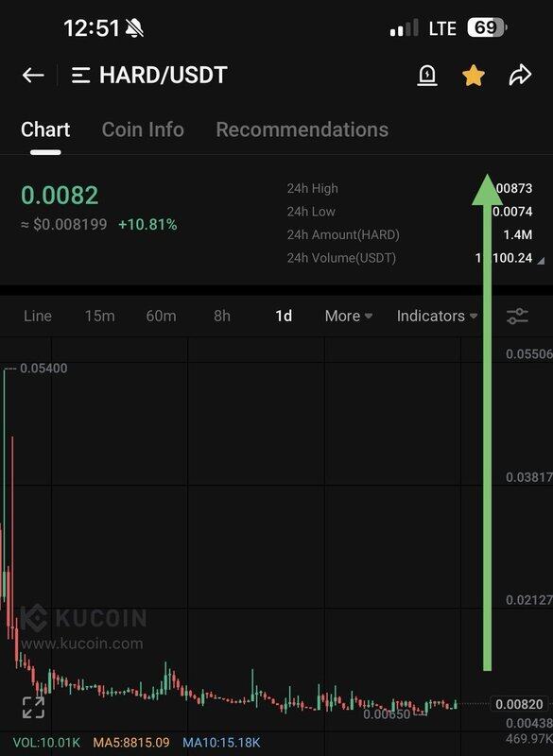Image resolution: width=553 pixels, height=756 pixels.
Task: Tap the HARD/USDT pair title
Action: tap(163, 76)
